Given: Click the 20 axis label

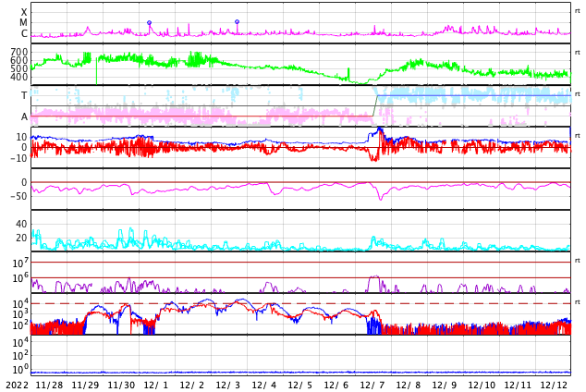Looking at the screenshot, I should click(21, 238).
